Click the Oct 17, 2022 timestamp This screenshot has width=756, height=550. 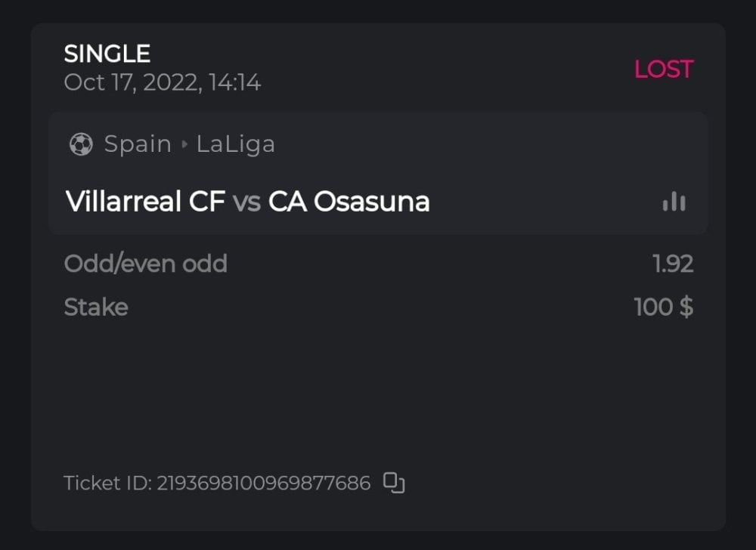pos(163,82)
